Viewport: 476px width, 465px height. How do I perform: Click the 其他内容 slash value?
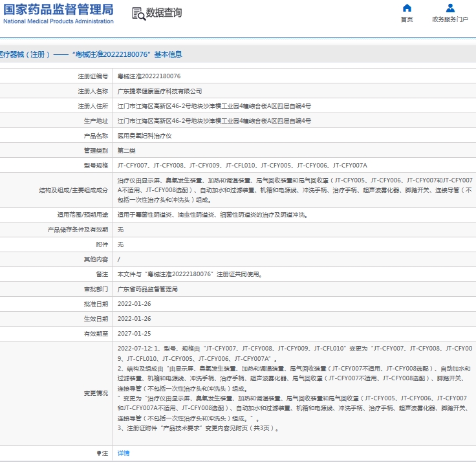click(119, 259)
